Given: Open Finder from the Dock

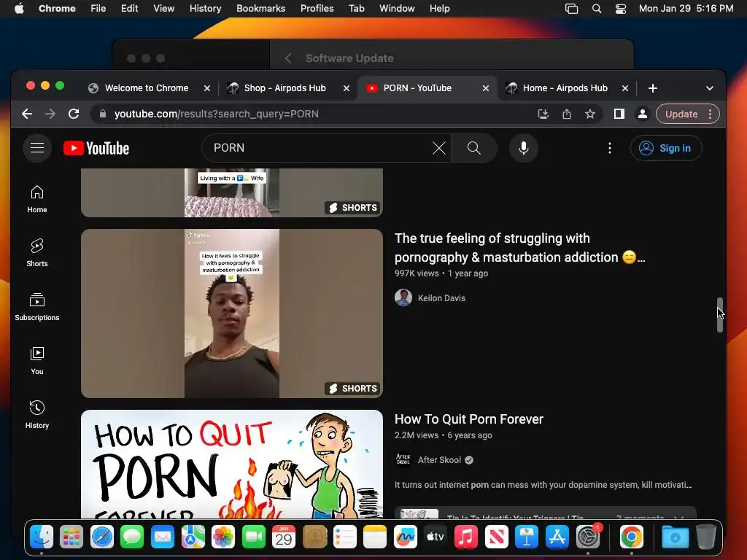Looking at the screenshot, I should click(x=42, y=537).
